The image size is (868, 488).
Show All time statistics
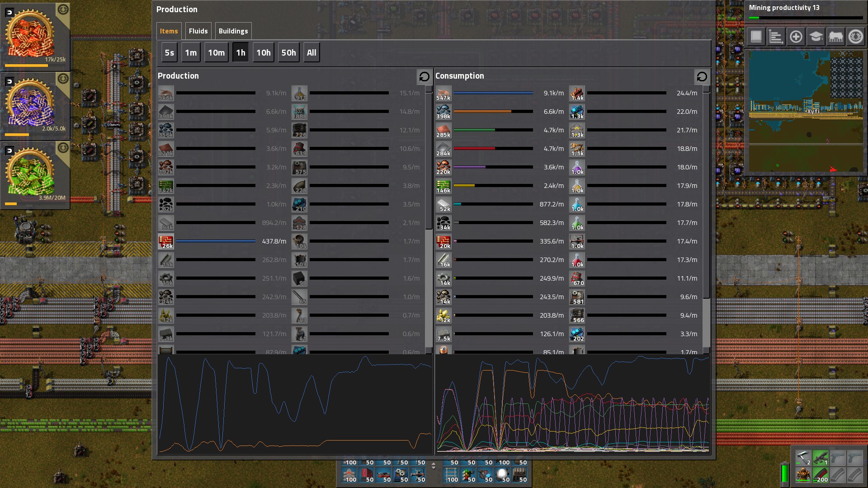[311, 52]
